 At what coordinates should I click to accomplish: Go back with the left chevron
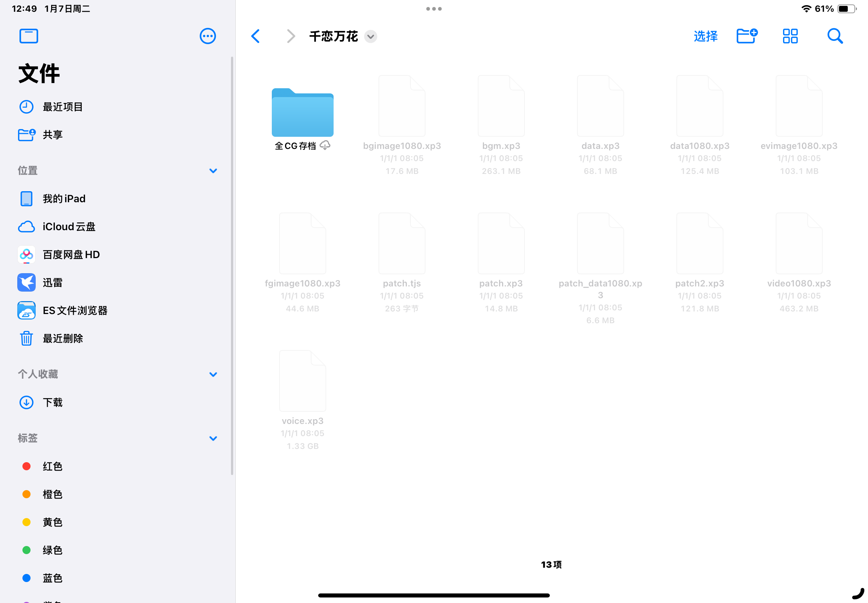click(x=256, y=36)
